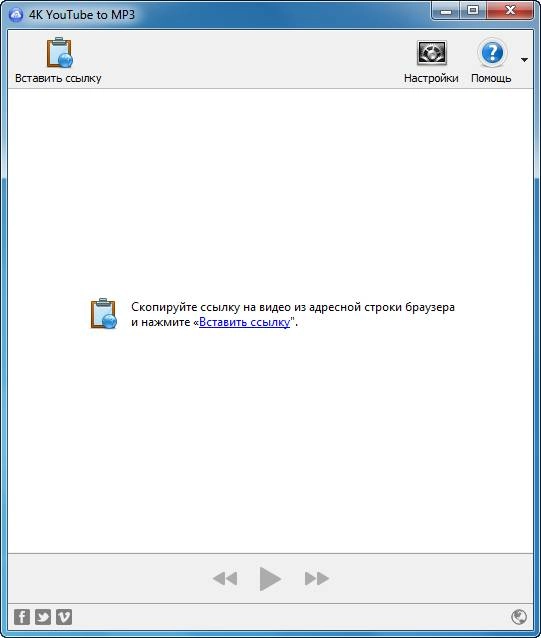Viewport: 541px width, 638px height.
Task: Close the 4K YouTube to MP3 window
Action: point(510,11)
